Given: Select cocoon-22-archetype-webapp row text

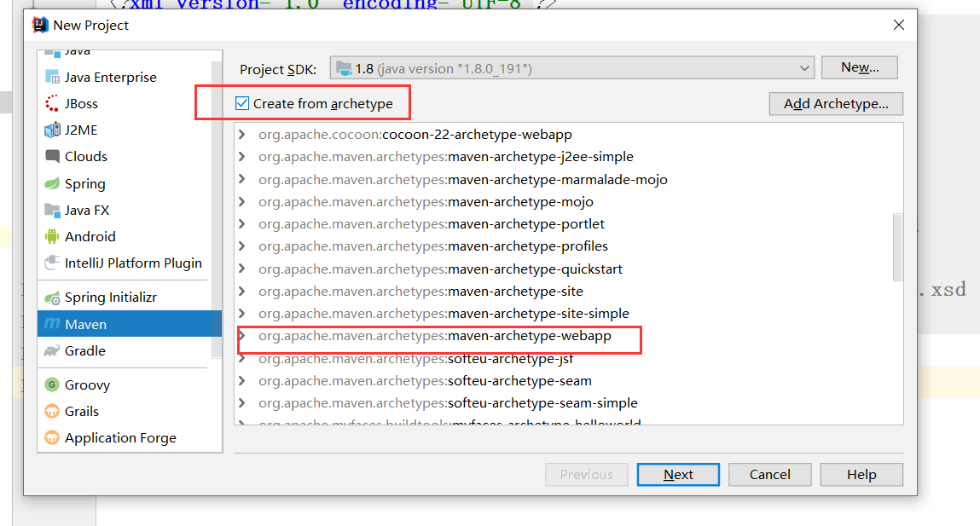Looking at the screenshot, I should click(x=415, y=135).
